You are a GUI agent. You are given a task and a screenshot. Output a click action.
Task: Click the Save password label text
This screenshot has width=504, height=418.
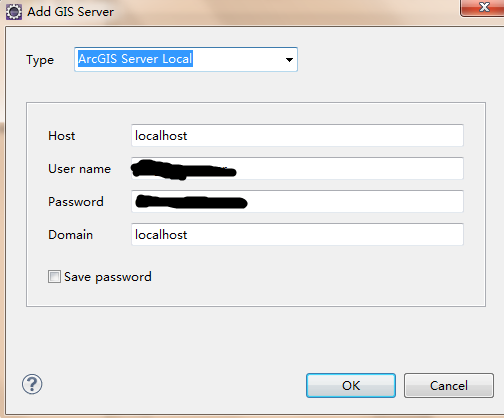pyautogui.click(x=108, y=277)
